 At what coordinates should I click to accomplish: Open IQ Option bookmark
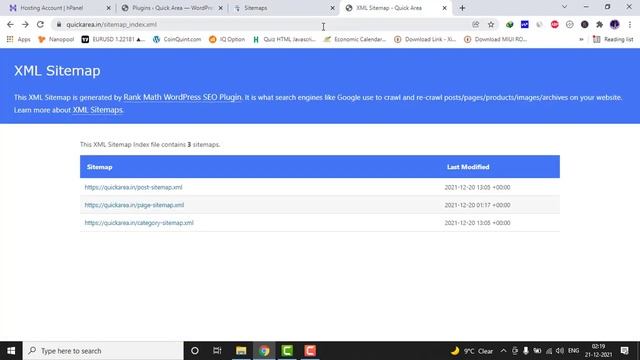227,39
